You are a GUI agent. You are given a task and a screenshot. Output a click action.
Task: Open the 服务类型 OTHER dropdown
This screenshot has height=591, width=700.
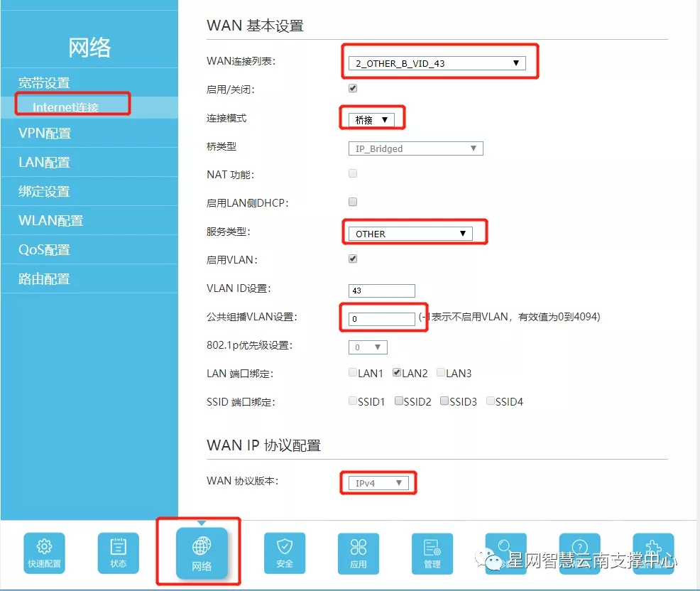click(410, 234)
